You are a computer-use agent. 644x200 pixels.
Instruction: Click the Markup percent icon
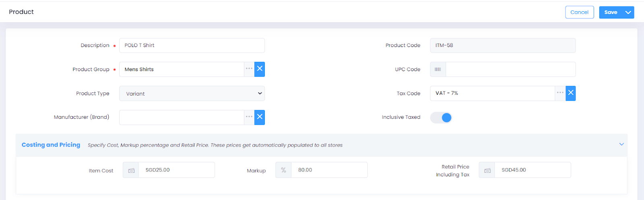point(283,170)
